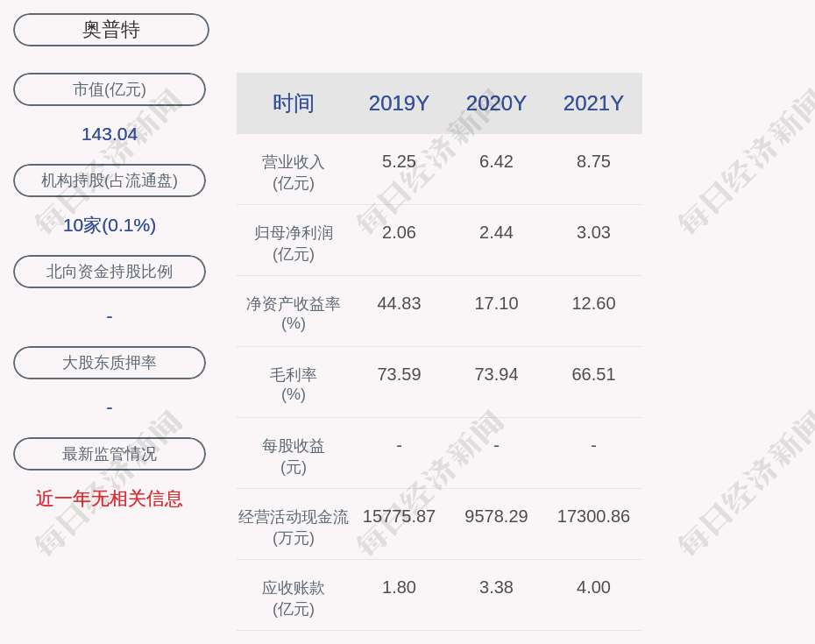The image size is (815, 644).
Task: Click the 经营活动现金流 value 17300.86
Action: pyautogui.click(x=593, y=516)
